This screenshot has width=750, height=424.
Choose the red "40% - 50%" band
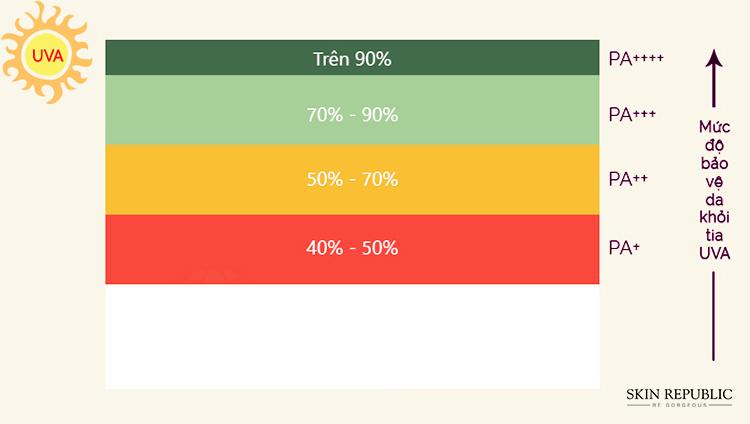tap(352, 248)
